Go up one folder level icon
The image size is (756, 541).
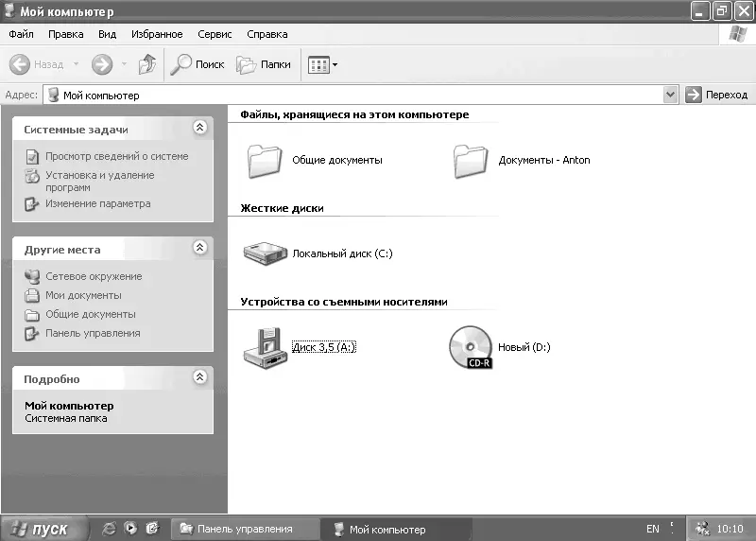tap(147, 64)
